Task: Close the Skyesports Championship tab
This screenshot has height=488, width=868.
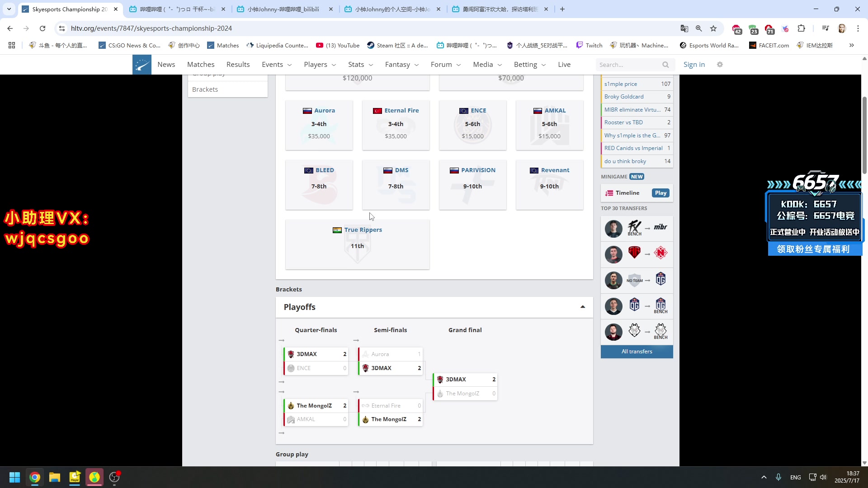Action: [x=116, y=9]
